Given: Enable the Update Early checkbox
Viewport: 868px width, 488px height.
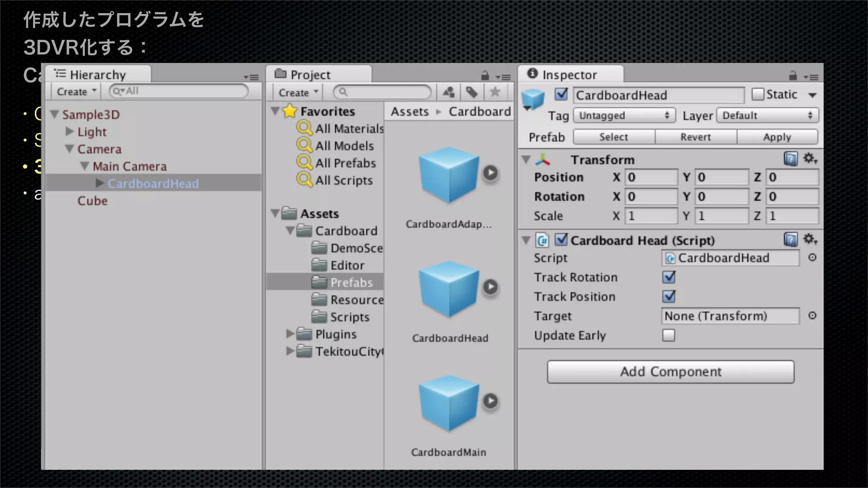Looking at the screenshot, I should (x=669, y=335).
